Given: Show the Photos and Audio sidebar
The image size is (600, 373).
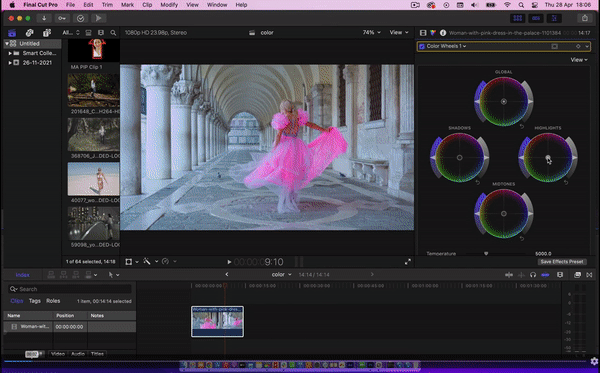Looking at the screenshot, I should (x=29, y=33).
